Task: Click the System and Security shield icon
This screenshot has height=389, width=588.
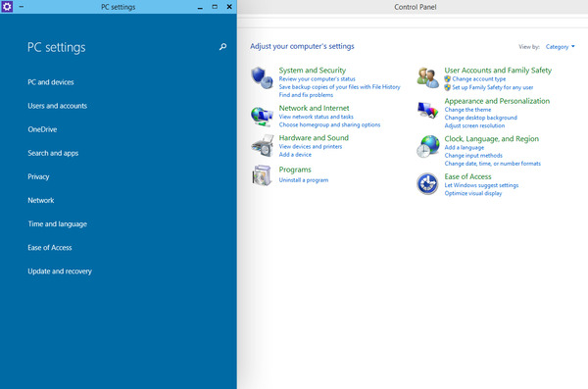Action: pos(262,77)
